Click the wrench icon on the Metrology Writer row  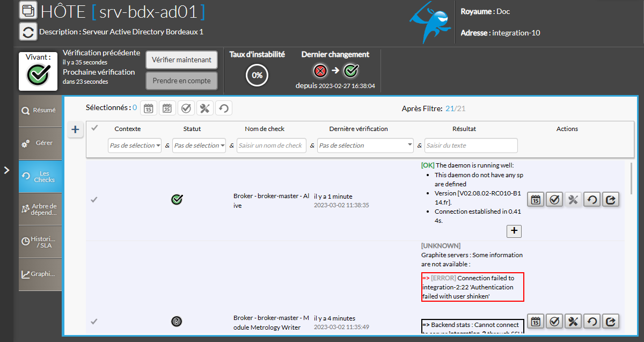tap(573, 321)
